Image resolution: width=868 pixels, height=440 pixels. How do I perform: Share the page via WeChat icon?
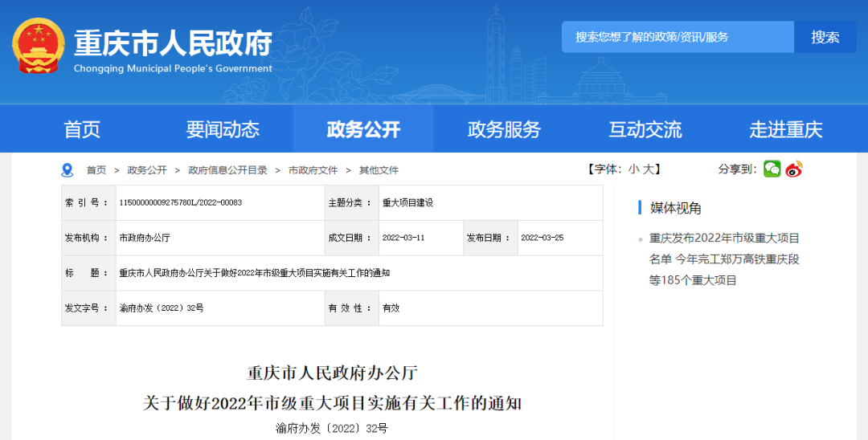(x=772, y=169)
